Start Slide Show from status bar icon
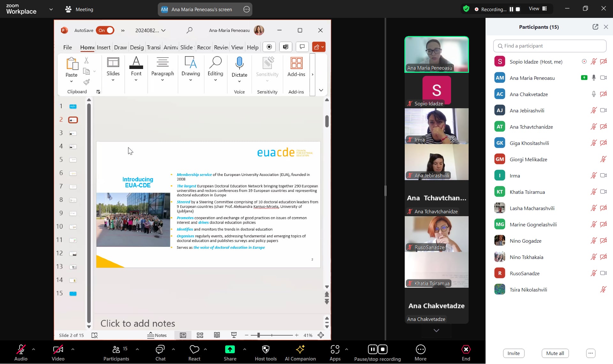 point(234,335)
